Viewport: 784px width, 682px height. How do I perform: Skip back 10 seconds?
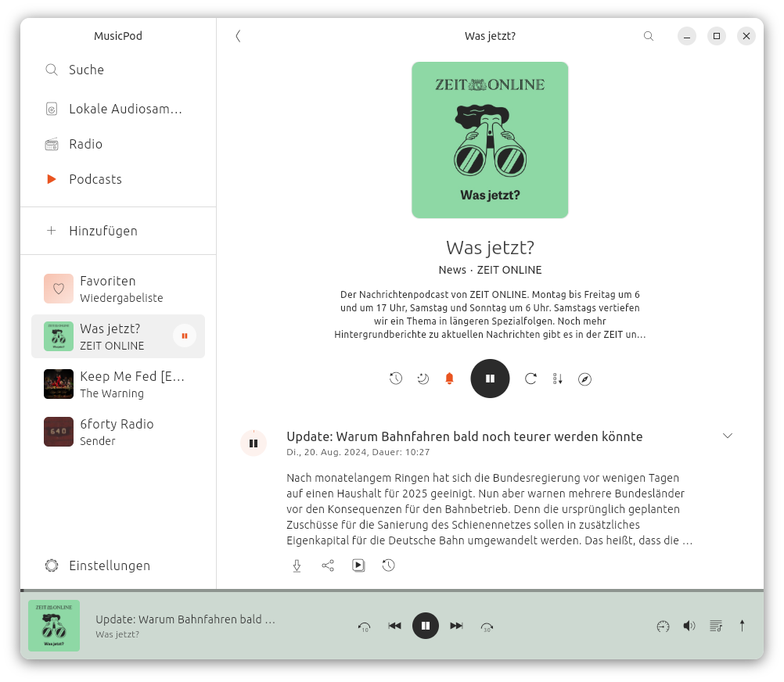[x=365, y=626]
